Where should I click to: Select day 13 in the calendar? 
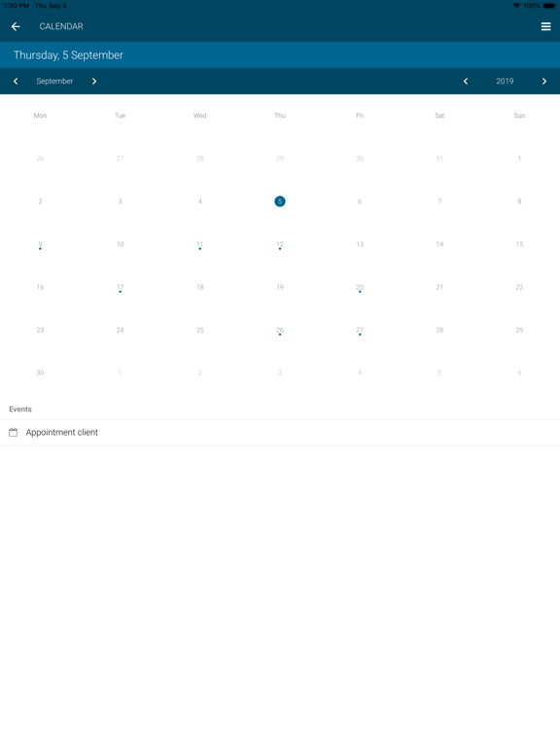360,244
